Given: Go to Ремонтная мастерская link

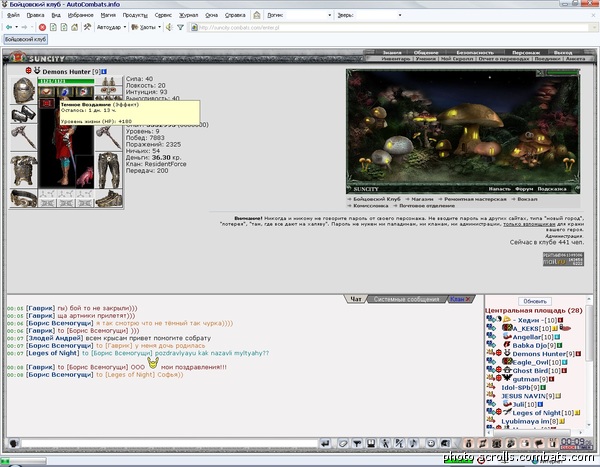Looking at the screenshot, I should 475,199.
